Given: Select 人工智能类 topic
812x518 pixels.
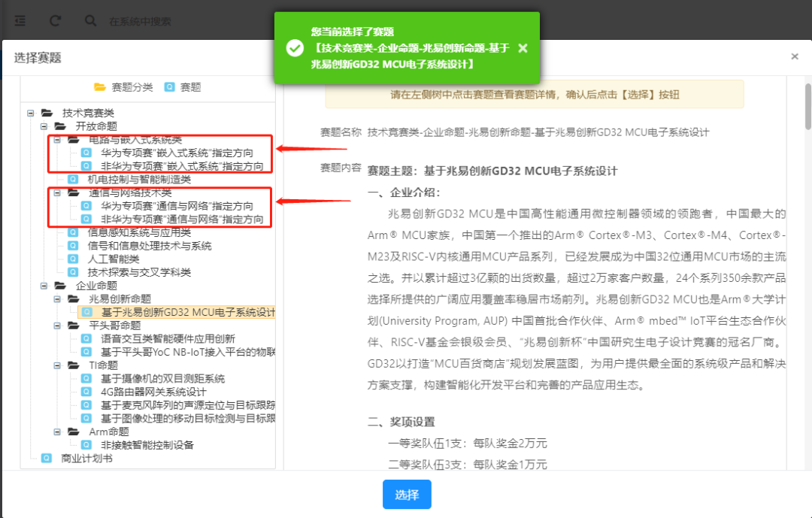Looking at the screenshot, I should point(114,259).
